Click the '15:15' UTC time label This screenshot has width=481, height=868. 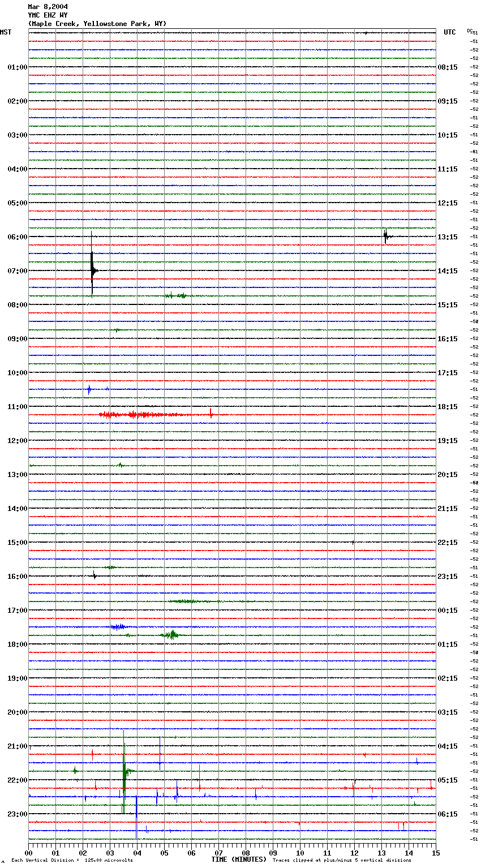448,305
